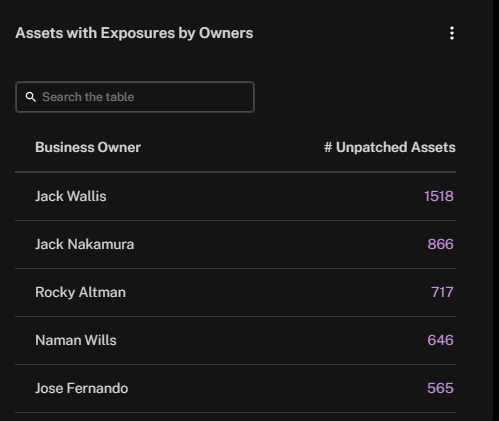Image resolution: width=499 pixels, height=421 pixels.
Task: Sort by Business Owner column header
Action: coord(88,147)
